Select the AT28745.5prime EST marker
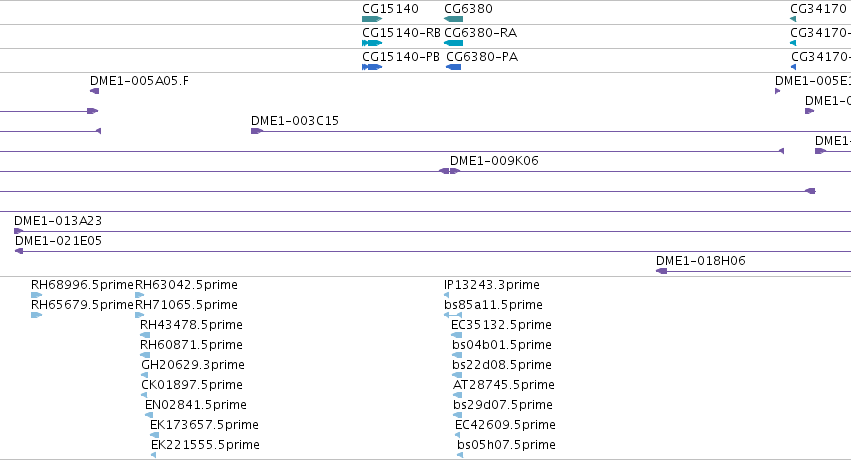 [x=458, y=395]
